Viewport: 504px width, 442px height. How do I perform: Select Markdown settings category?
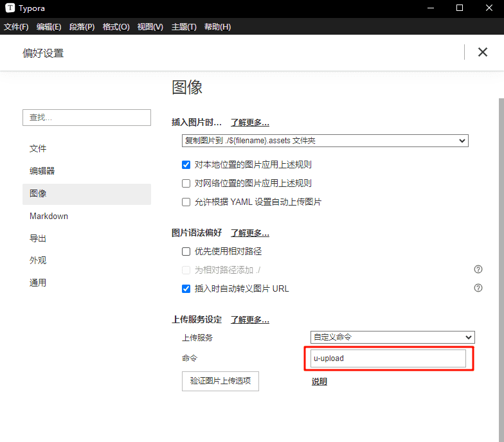[x=86, y=216]
